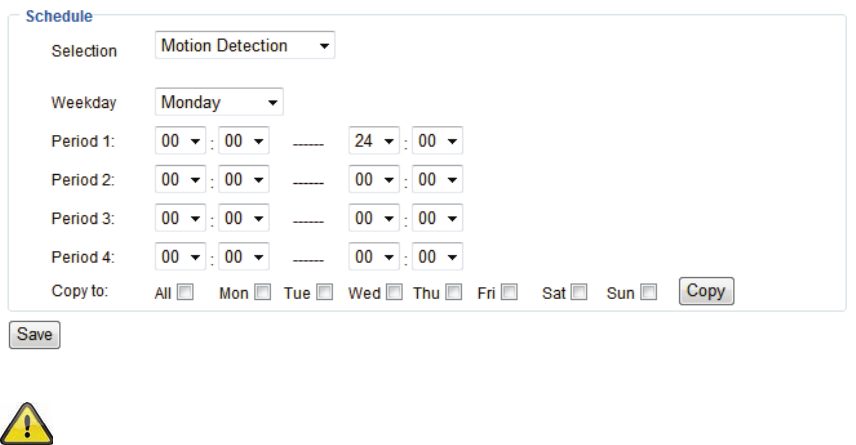Open the Selection dropdown showing Motion Detection
The width and height of the screenshot is (856, 445).
click(x=245, y=45)
